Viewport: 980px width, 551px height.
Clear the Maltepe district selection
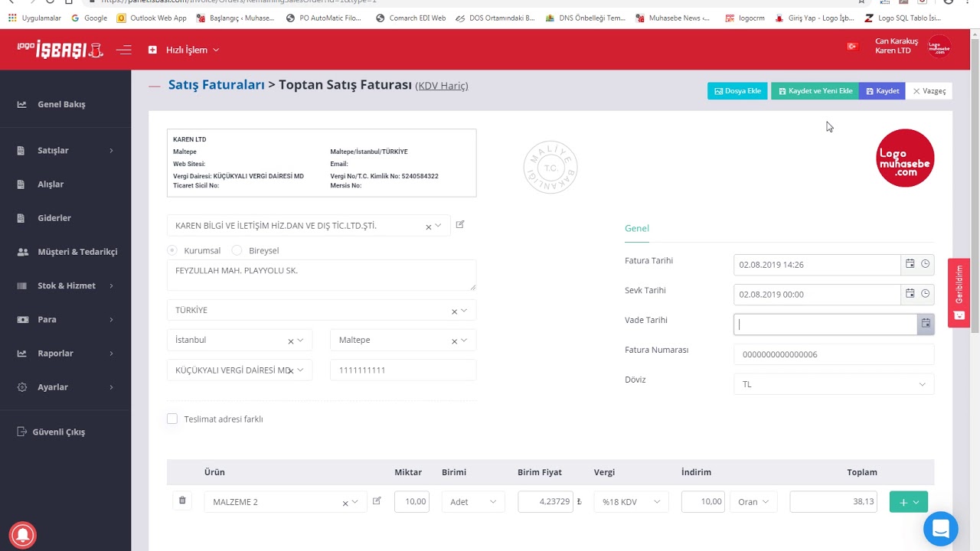pos(454,341)
